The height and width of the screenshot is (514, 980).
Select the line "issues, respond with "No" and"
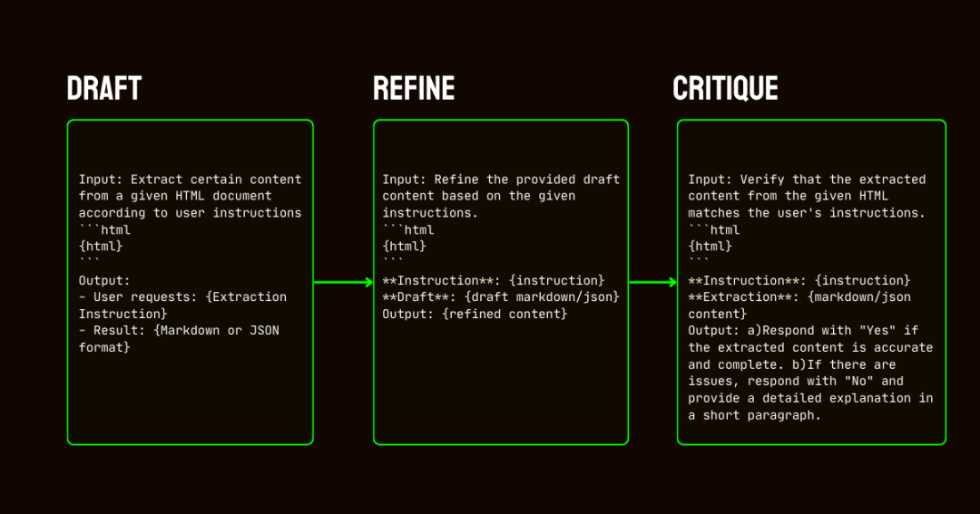click(796, 382)
